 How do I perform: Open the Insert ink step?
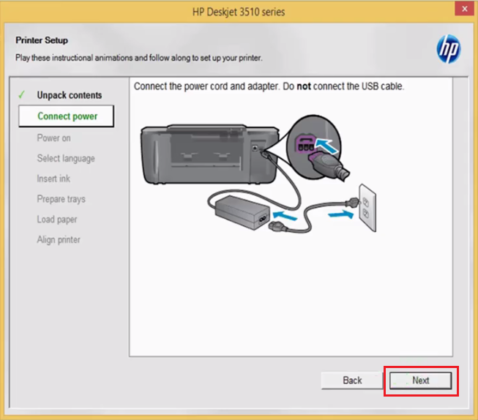point(53,179)
